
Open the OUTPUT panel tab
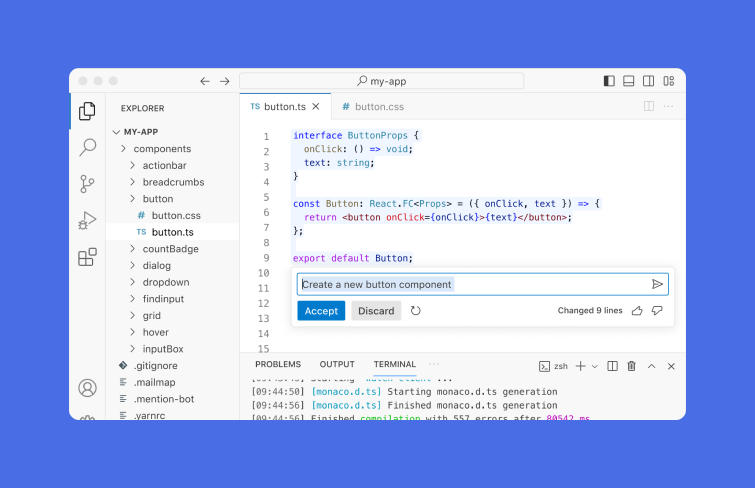click(337, 364)
